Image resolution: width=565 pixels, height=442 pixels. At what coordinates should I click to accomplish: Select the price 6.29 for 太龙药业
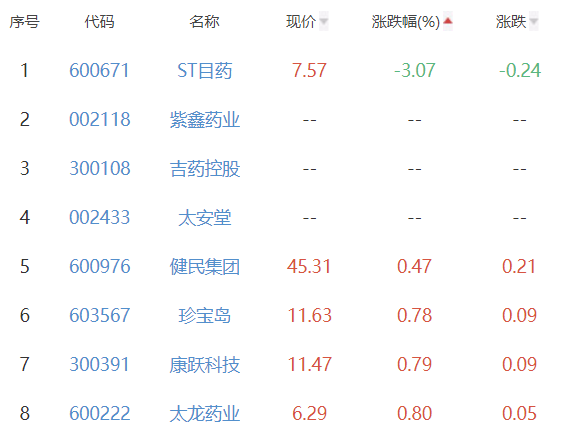309,413
